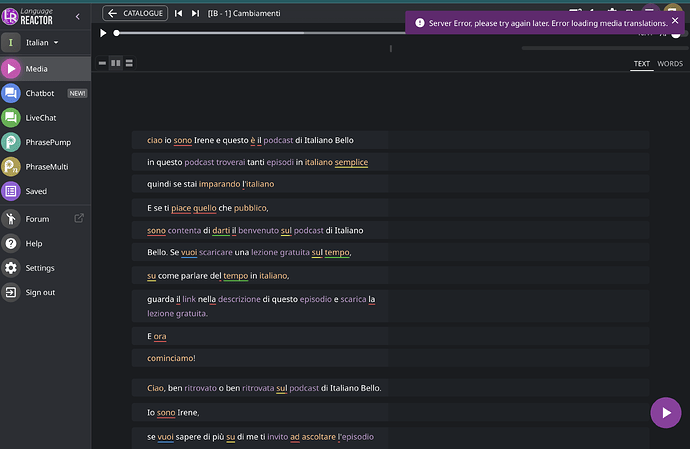Open the Media section icon
The height and width of the screenshot is (449, 690).
coord(11,69)
